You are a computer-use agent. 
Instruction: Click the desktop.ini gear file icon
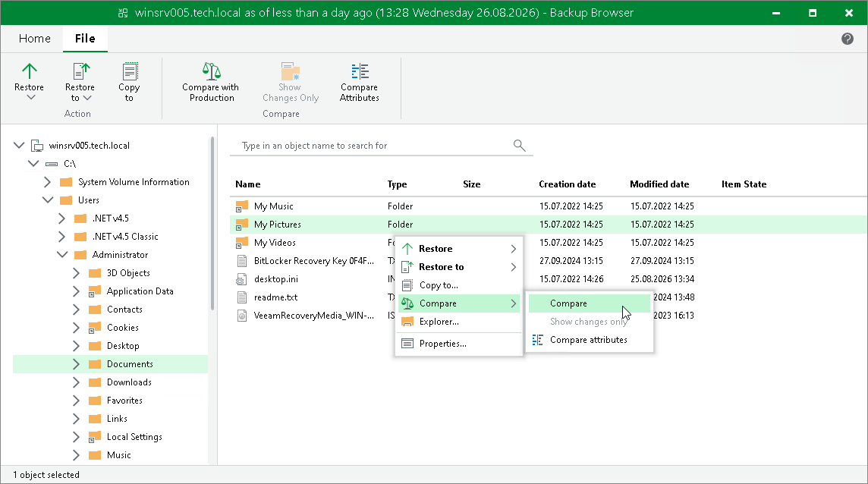coord(241,279)
